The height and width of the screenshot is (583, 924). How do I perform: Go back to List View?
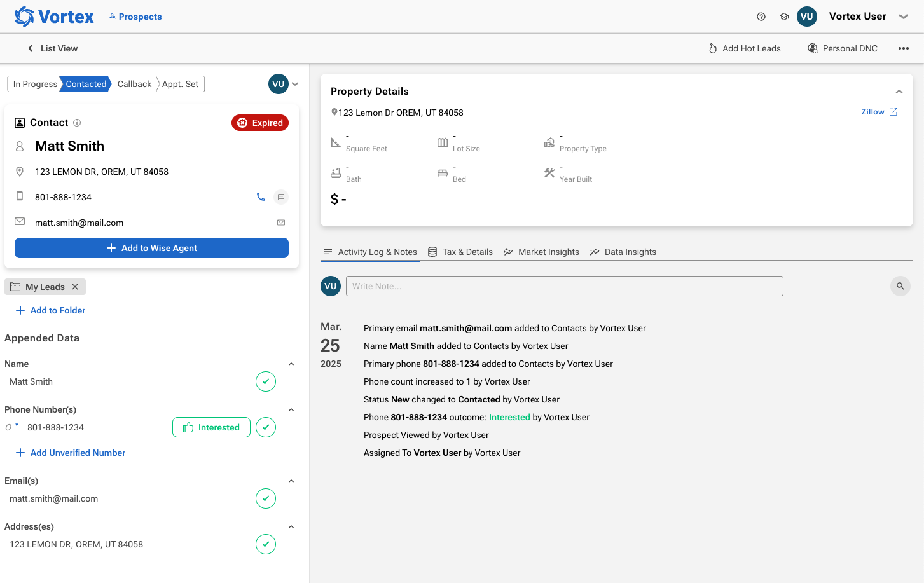53,48
